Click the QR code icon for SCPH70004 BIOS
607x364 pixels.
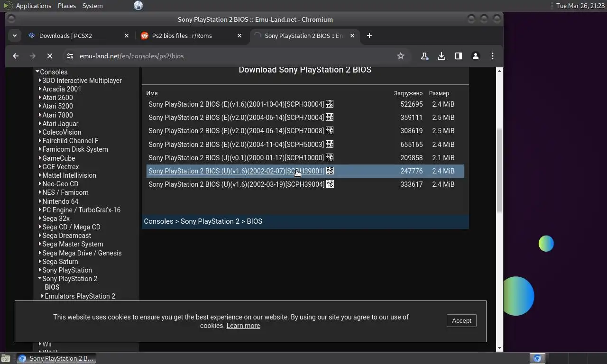pyautogui.click(x=330, y=117)
